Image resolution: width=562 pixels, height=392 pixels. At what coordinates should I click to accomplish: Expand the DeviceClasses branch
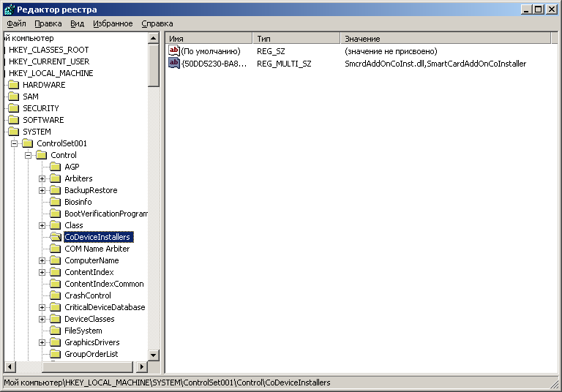click(42, 319)
